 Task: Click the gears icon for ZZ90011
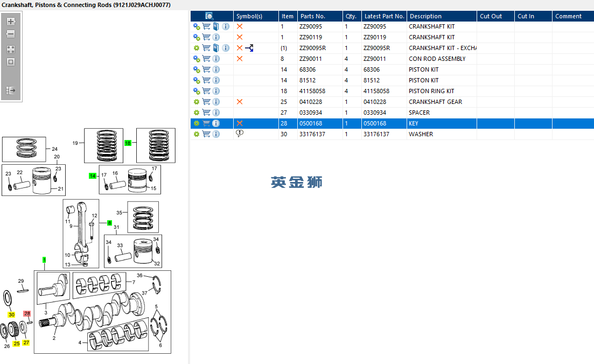(x=197, y=59)
